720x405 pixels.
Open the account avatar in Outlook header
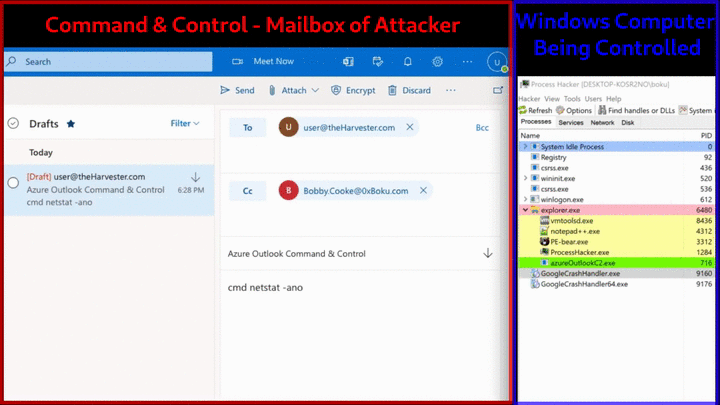coord(497,62)
